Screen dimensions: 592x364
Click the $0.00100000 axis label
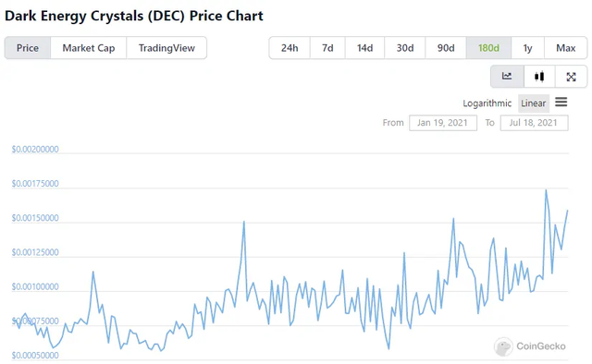click(x=35, y=286)
